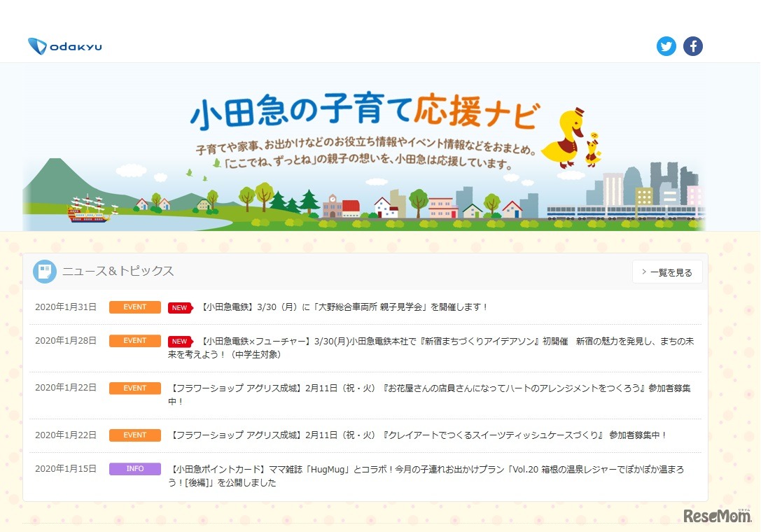Screen dimensions: 761x532
Task: Click the purple INFO tag on January 15 row
Action: [x=135, y=469]
